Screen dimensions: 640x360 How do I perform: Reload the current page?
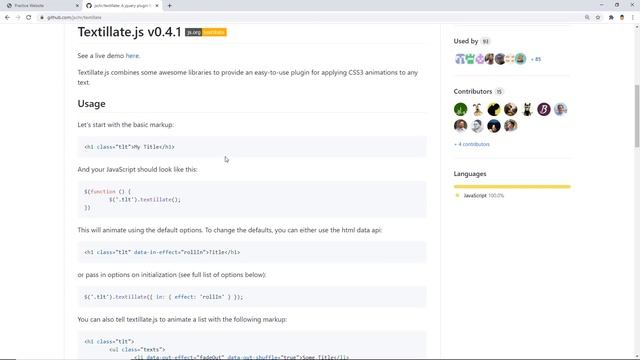click(29, 18)
